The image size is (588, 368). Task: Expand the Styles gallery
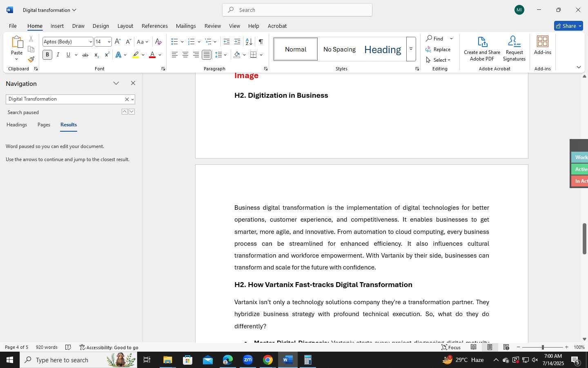pyautogui.click(x=411, y=49)
